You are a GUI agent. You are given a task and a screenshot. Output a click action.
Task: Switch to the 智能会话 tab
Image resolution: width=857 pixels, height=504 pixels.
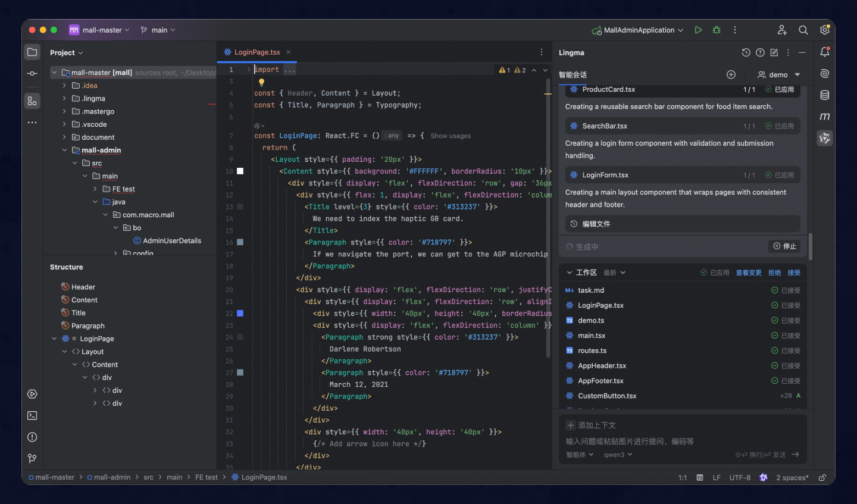click(x=573, y=75)
